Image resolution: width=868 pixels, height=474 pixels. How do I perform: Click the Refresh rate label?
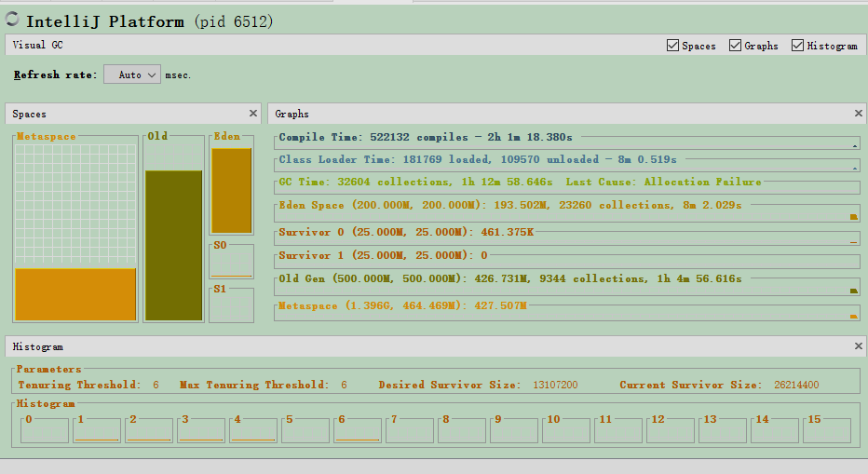[x=55, y=74]
